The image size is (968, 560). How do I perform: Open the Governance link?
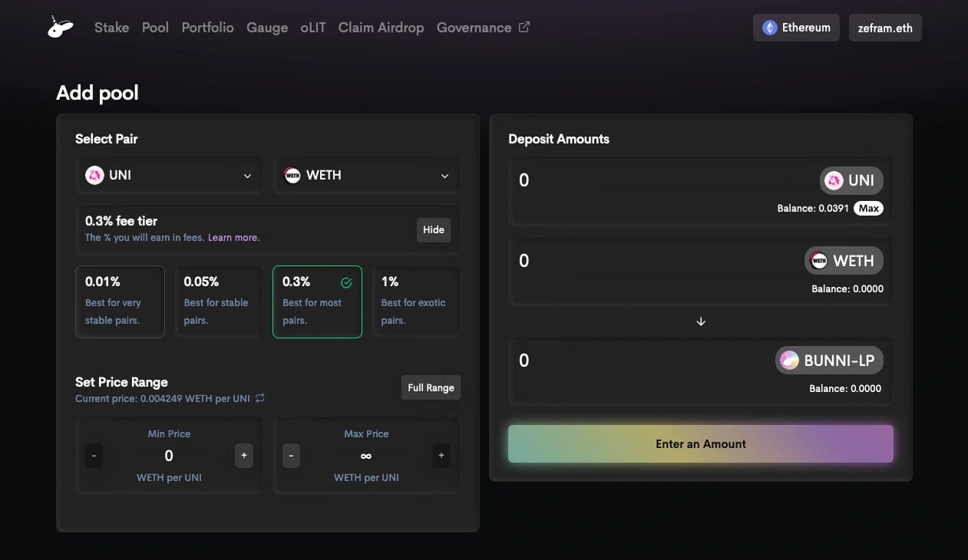tap(483, 27)
